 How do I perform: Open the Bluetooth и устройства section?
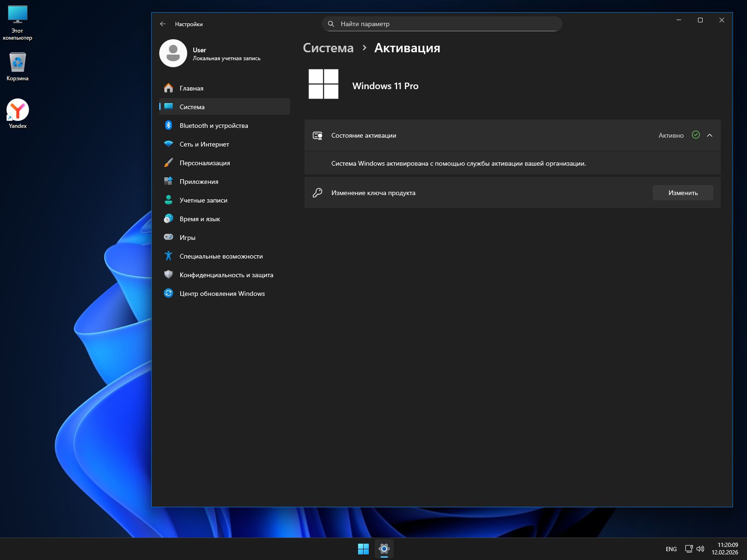[213, 126]
